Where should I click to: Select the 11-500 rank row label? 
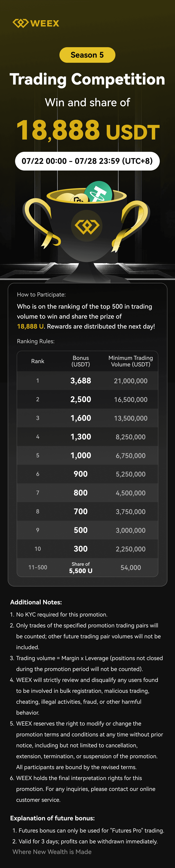(x=38, y=567)
